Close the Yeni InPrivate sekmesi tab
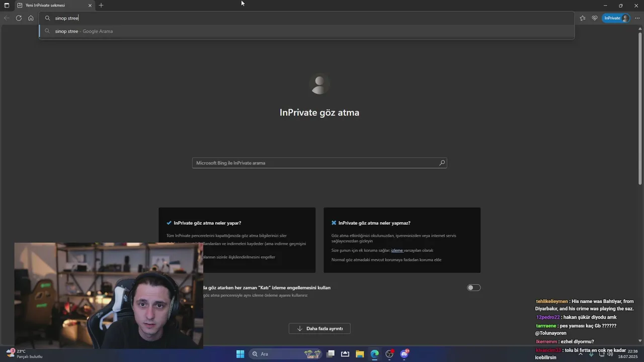This screenshot has width=644, height=362. tap(90, 6)
